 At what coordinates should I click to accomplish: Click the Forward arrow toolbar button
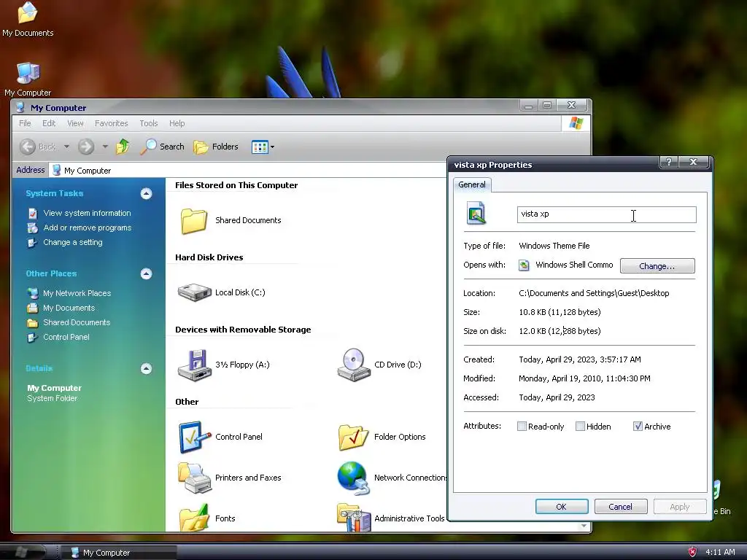point(86,147)
